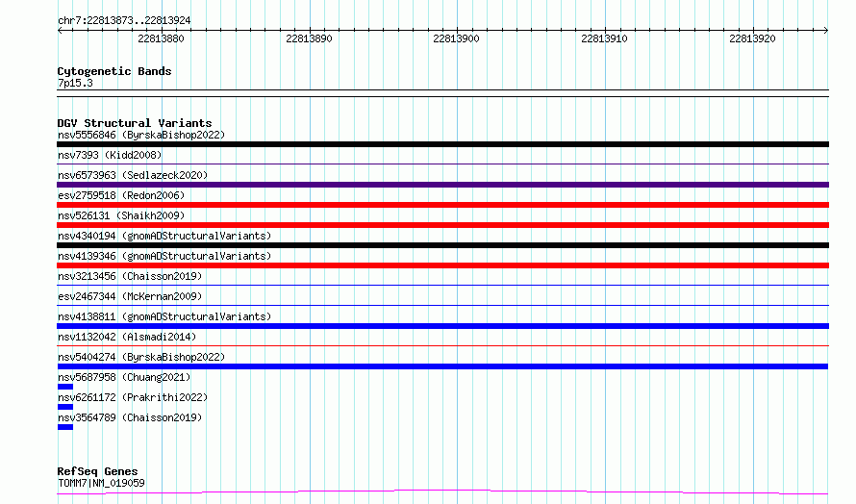The width and height of the screenshot is (856, 504).
Task: Open nsv6573963 (Sedlazeck2020) variant
Action: tap(133, 175)
